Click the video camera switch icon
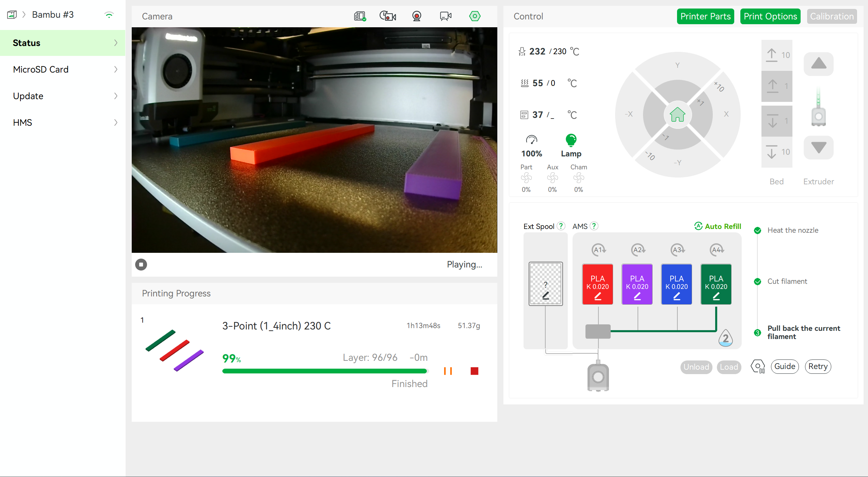Viewport: 868px width, 477px height. [445, 16]
